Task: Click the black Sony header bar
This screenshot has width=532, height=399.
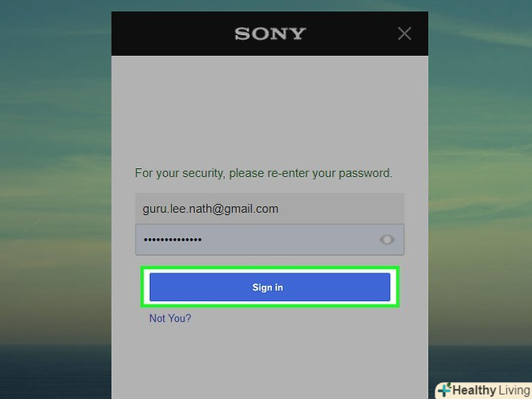Action: 270,34
